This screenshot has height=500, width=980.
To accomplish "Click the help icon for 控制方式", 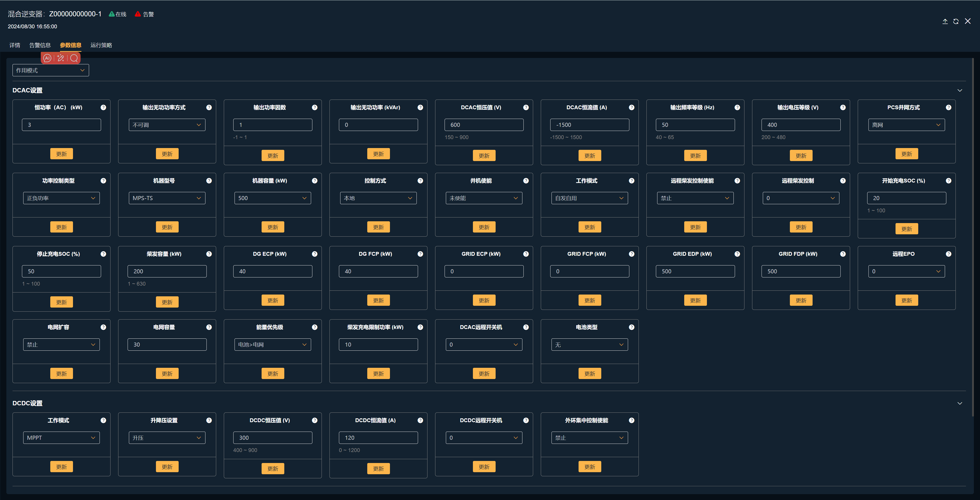I will [420, 181].
